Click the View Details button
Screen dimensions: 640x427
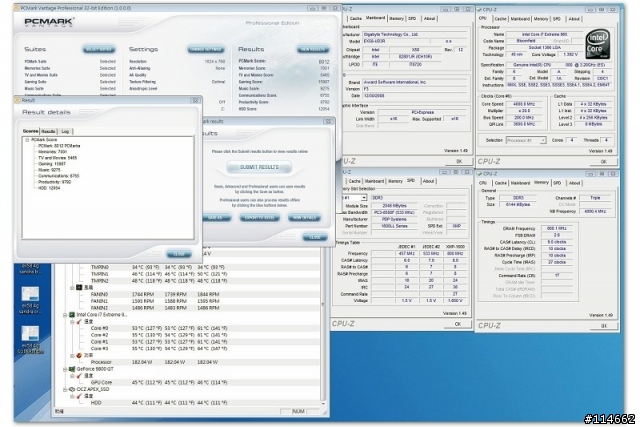tap(304, 218)
